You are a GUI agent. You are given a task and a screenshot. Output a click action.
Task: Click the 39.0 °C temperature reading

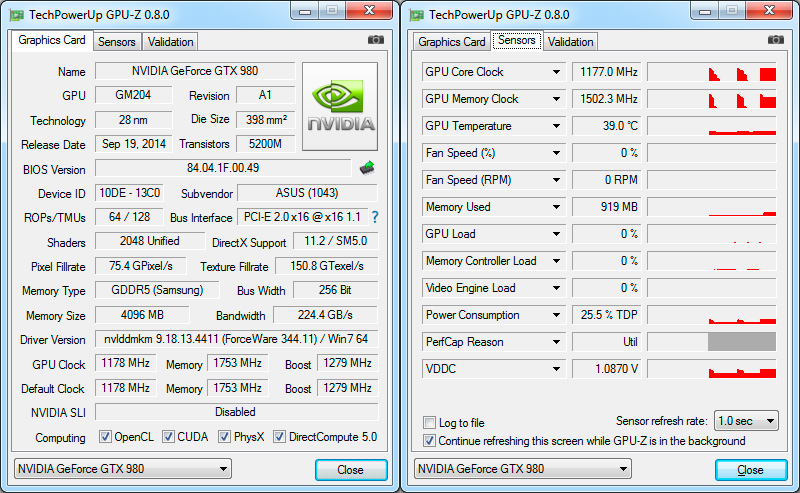point(607,126)
